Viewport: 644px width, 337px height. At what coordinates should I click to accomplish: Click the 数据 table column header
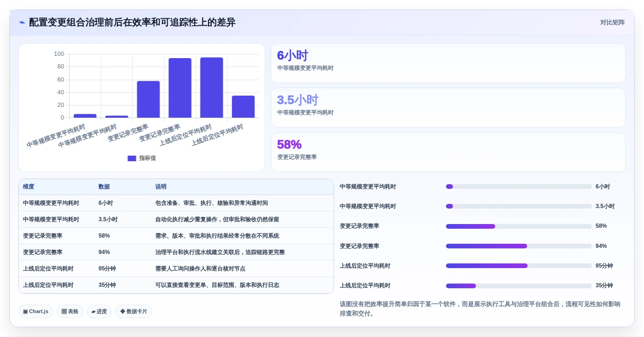104,187
